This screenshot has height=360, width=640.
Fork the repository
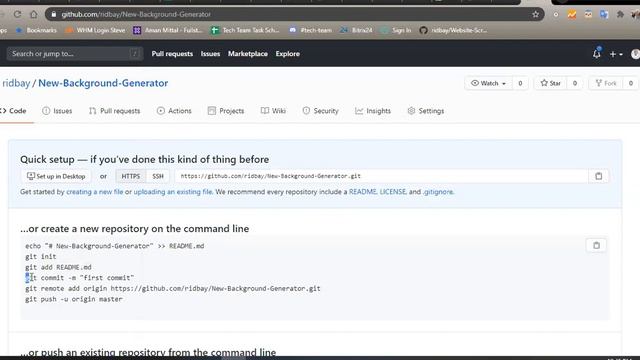click(606, 83)
